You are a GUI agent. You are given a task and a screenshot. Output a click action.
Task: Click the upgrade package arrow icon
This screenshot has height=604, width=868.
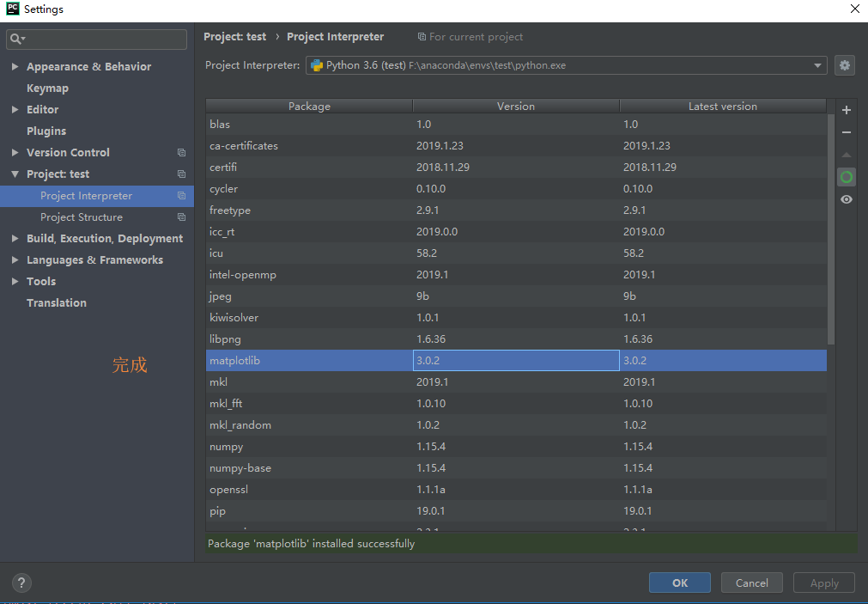click(x=846, y=156)
